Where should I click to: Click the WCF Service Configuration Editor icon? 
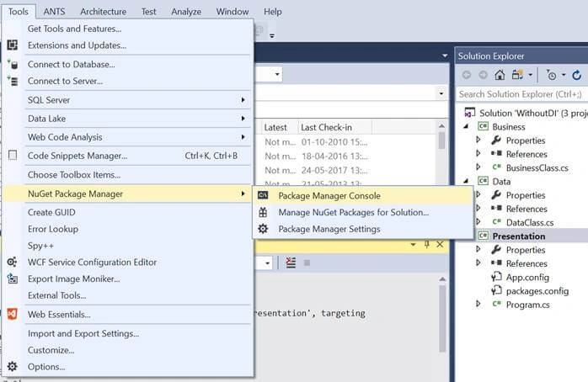coord(12,263)
